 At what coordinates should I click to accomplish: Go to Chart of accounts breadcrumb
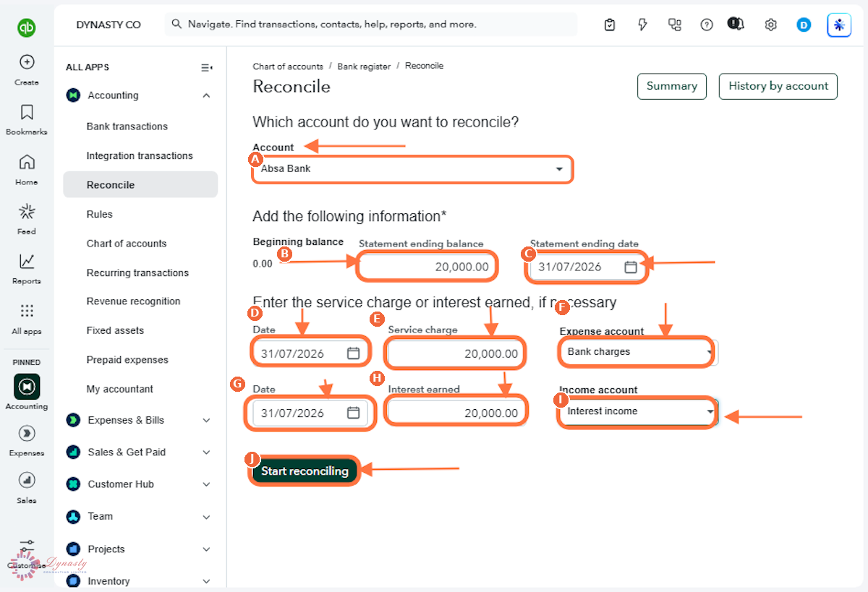click(x=288, y=67)
